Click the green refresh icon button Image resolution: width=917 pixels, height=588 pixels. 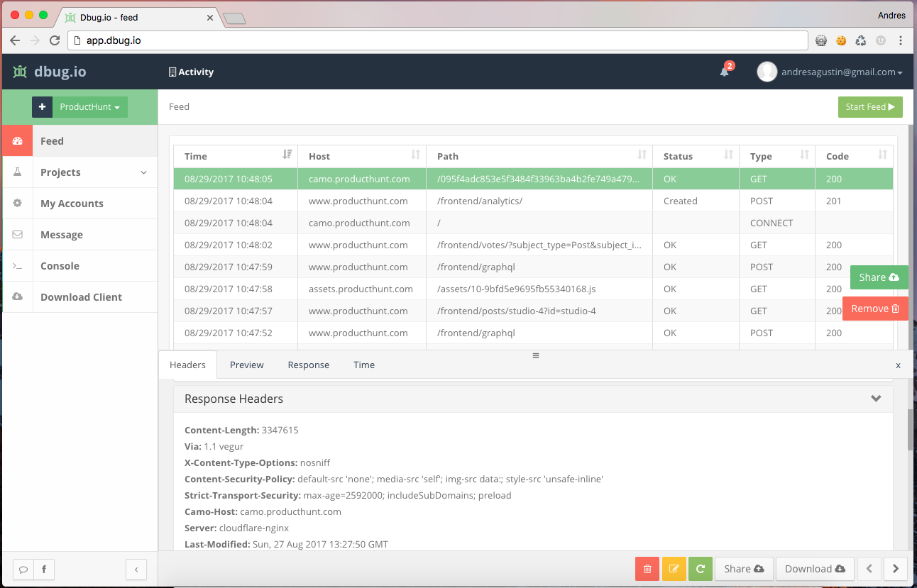[x=701, y=569]
